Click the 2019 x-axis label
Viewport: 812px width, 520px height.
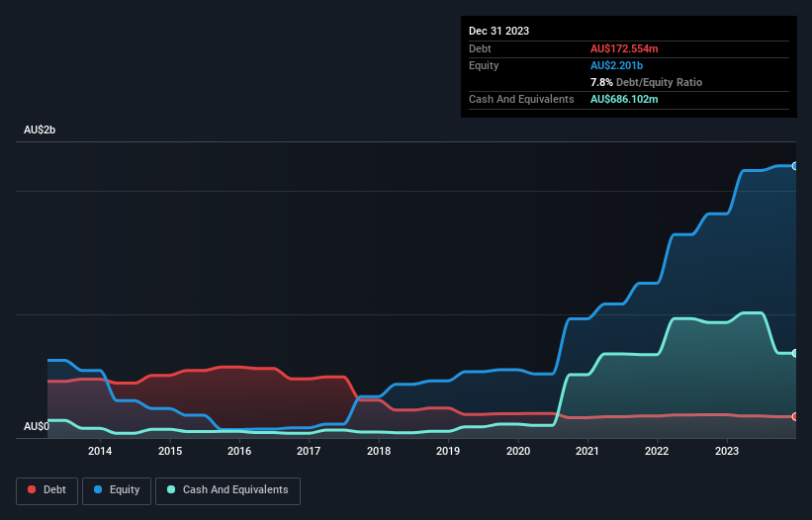(x=448, y=451)
